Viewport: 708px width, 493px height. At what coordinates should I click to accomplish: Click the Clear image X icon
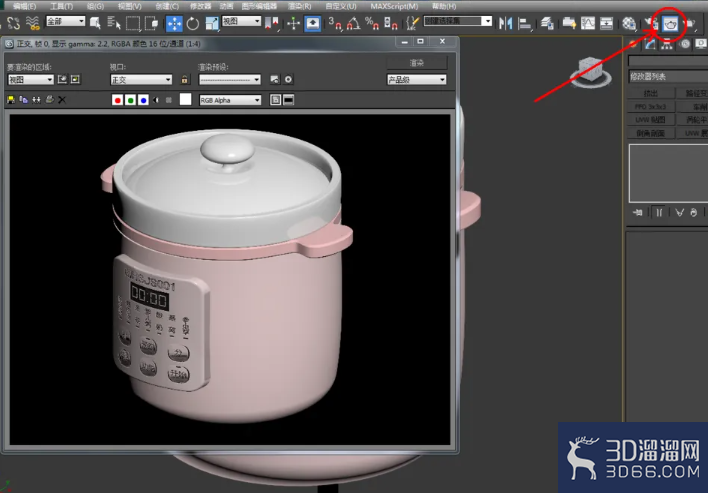click(62, 100)
